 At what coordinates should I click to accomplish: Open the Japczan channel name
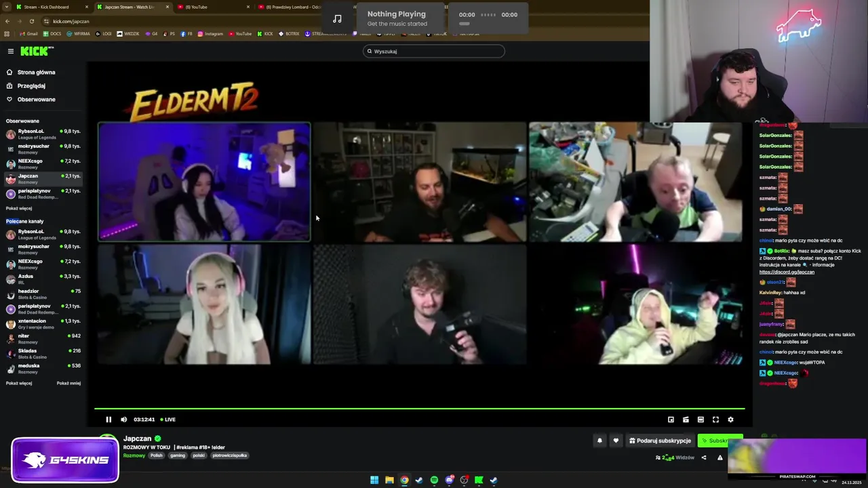coord(137,439)
